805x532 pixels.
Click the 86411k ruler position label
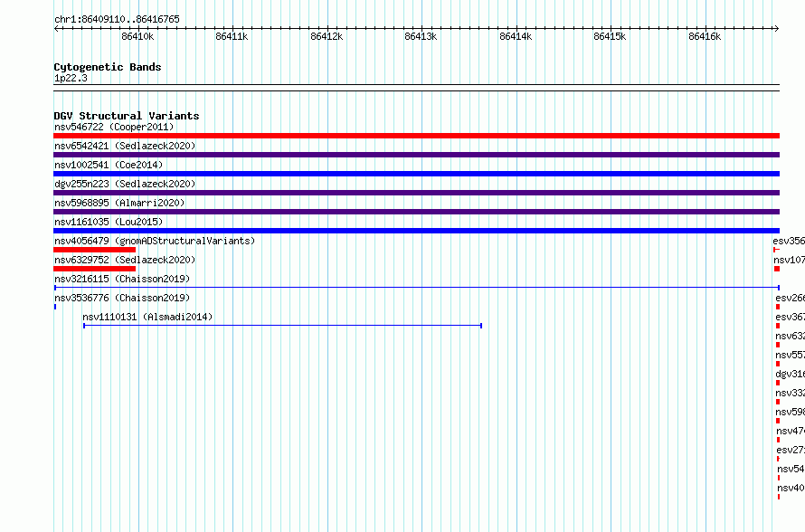click(232, 36)
